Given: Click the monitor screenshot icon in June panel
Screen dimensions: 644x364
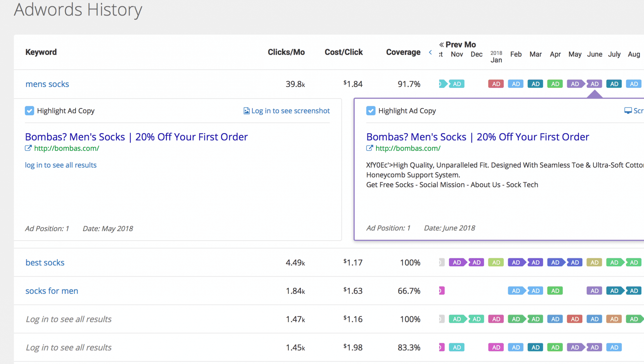Looking at the screenshot, I should [x=628, y=111].
